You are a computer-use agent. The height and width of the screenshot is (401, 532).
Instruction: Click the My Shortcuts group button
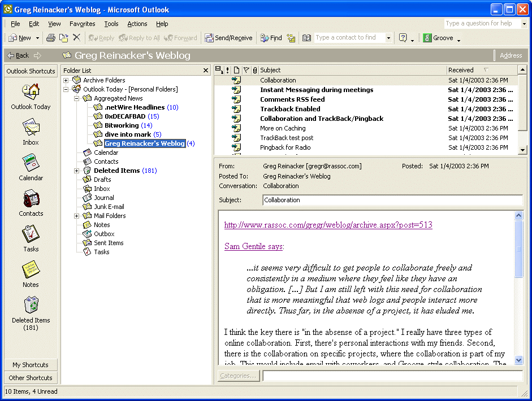(31, 365)
